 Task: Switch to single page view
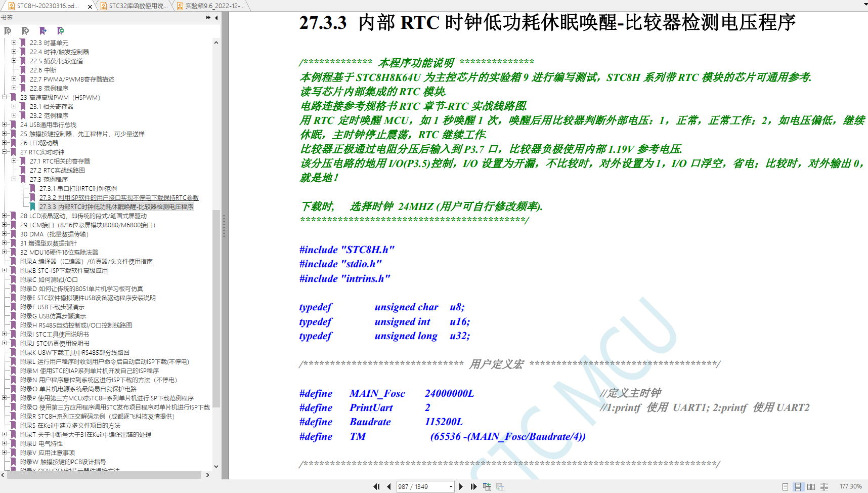click(785, 486)
